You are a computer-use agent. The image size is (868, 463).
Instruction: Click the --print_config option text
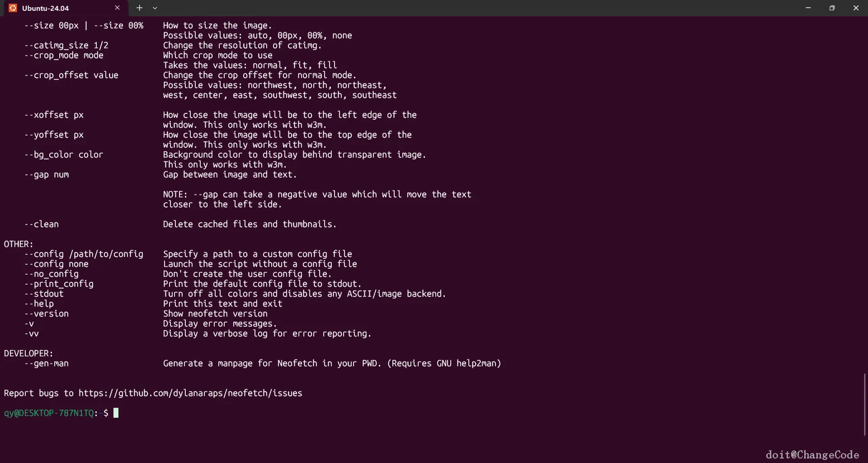59,284
